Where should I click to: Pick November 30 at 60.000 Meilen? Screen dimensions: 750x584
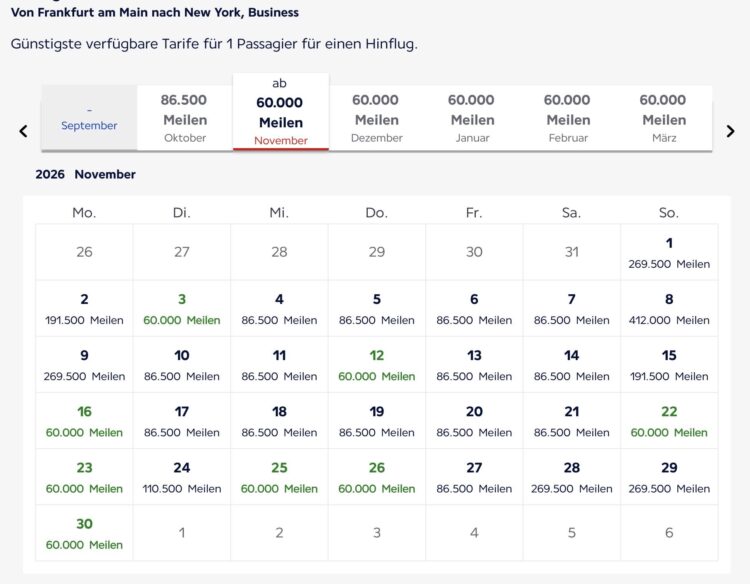point(84,533)
